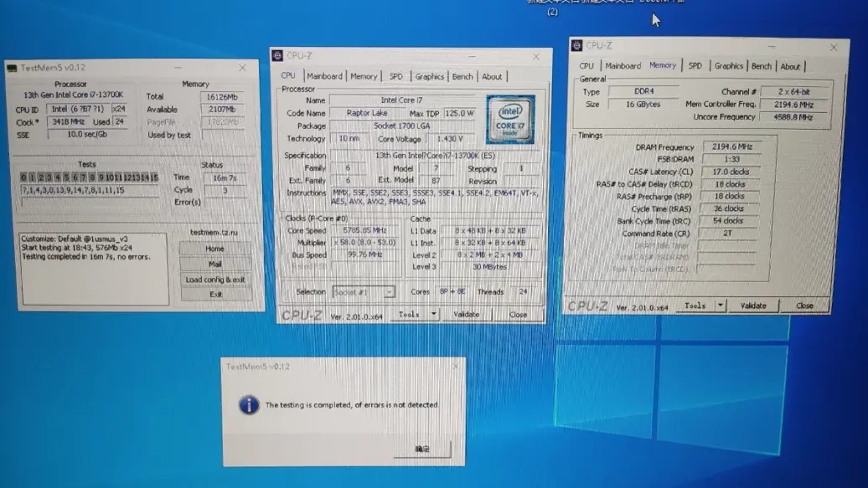Click the Core Speed value 5785.85 MHz

point(364,230)
